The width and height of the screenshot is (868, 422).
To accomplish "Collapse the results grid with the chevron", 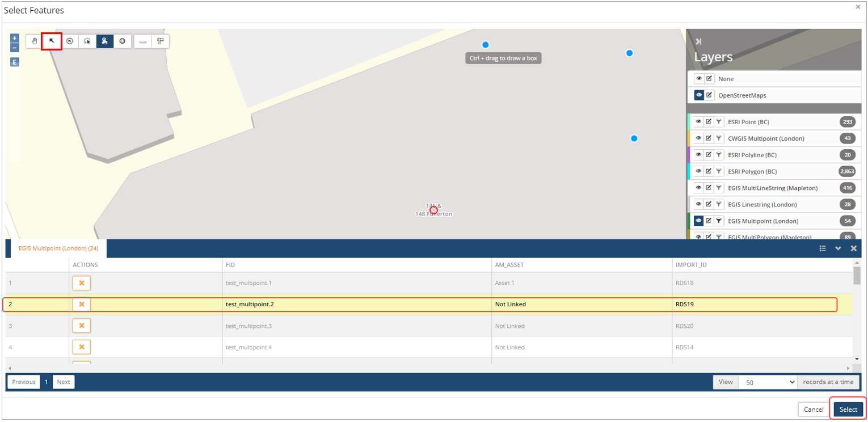I will 838,248.
